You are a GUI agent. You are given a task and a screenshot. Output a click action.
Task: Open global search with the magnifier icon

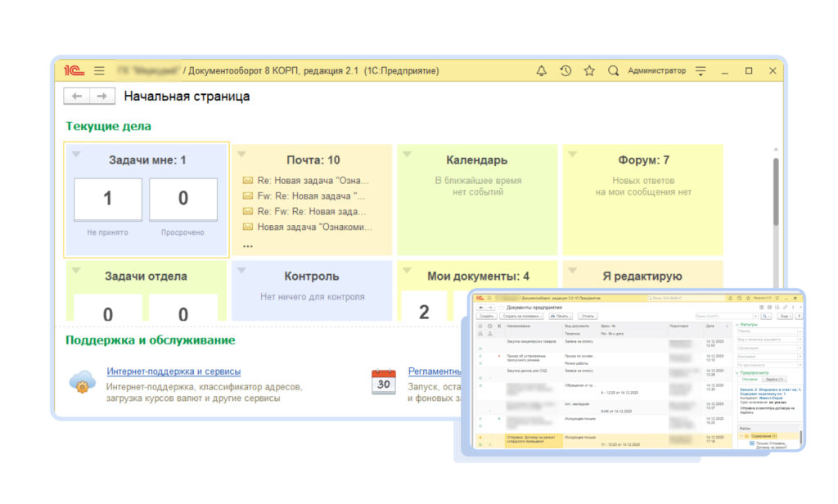[612, 71]
